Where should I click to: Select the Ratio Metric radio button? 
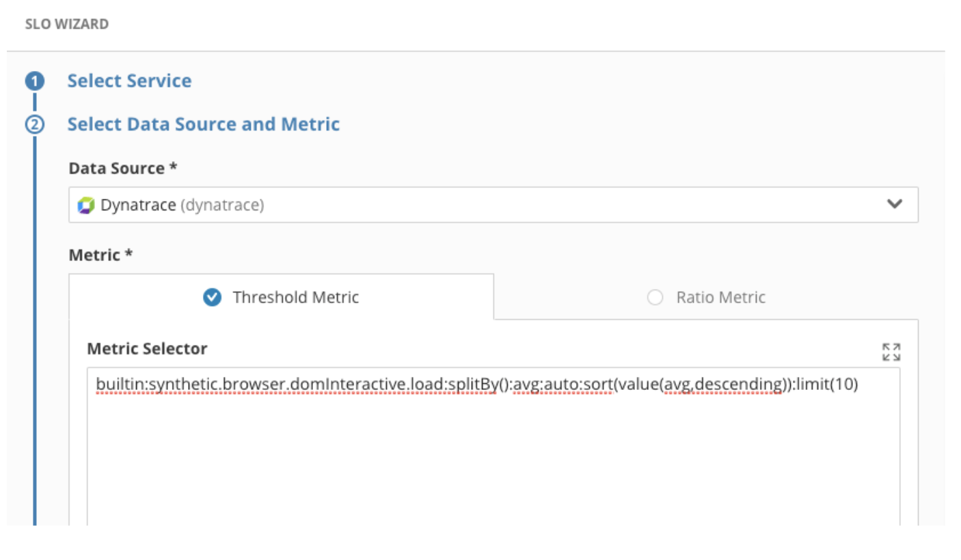pyautogui.click(x=655, y=298)
